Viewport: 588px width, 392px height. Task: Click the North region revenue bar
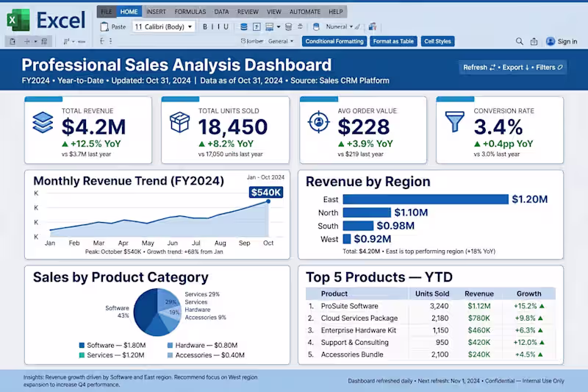point(367,213)
